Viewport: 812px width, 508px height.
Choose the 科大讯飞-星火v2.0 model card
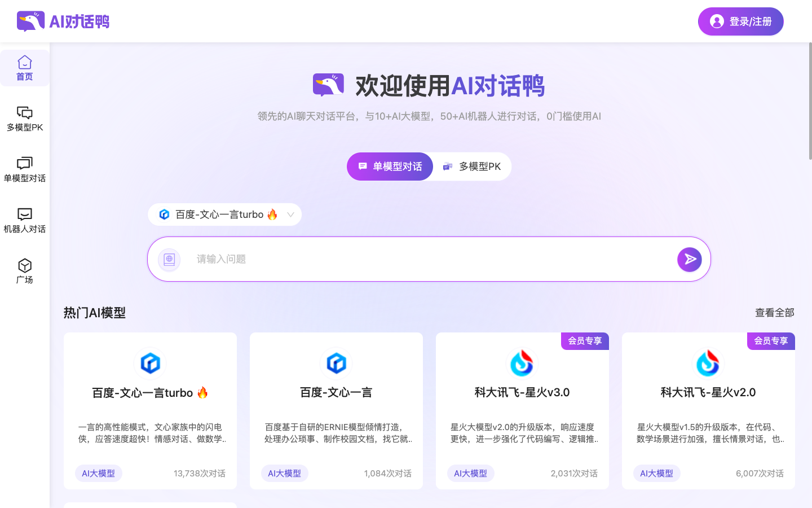click(708, 410)
